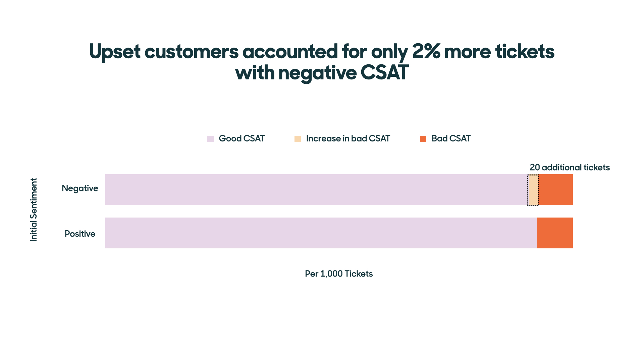Click "CSAT" in the headline's second line
Viewport: 644px width, 362px height.
coord(384,73)
